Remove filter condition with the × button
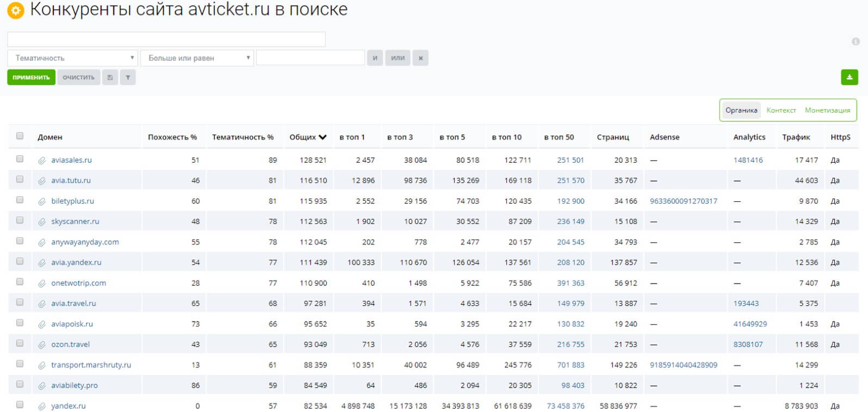The width and height of the screenshot is (868, 412). click(420, 58)
